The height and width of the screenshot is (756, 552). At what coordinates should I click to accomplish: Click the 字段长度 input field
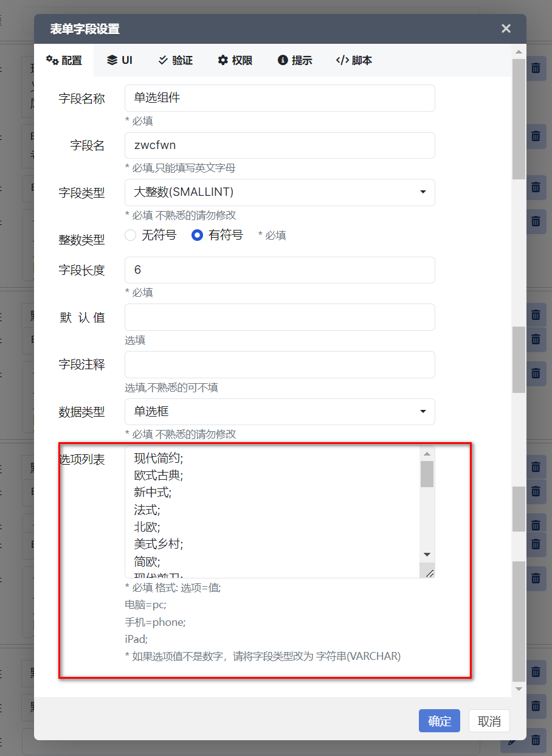(280, 270)
